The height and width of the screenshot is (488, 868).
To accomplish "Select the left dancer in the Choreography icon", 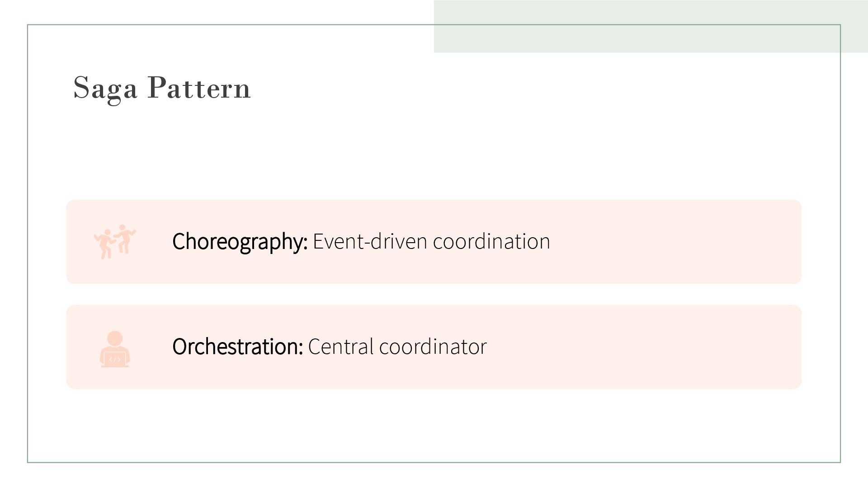I will click(105, 244).
